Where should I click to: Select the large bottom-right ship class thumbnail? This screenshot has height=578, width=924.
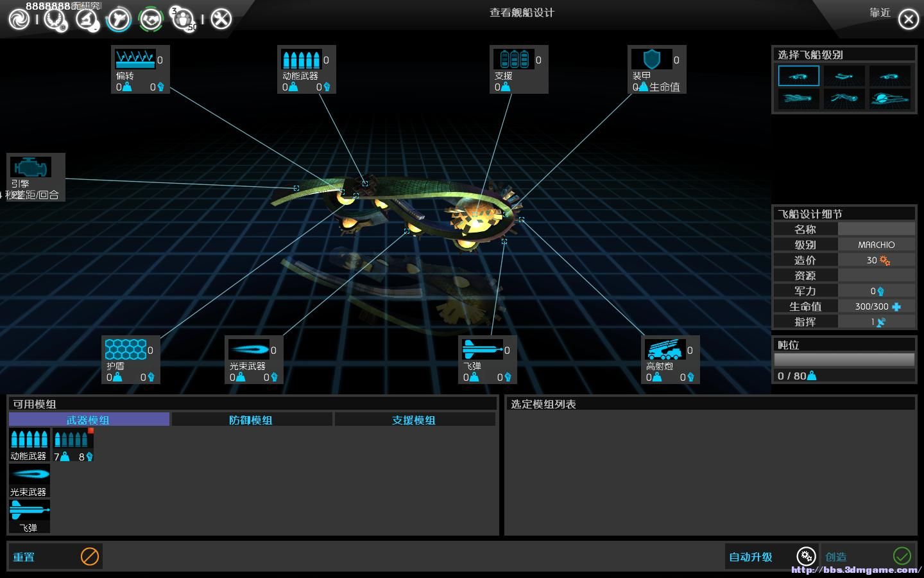pos(890,99)
